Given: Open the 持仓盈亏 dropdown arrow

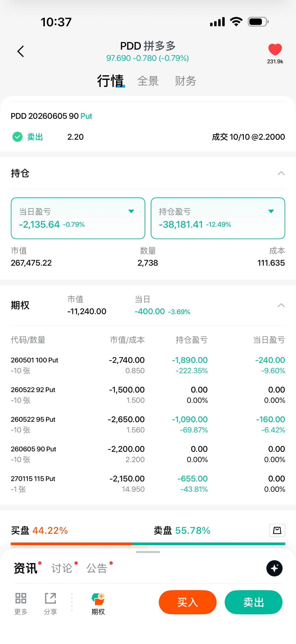Looking at the screenshot, I should coord(271,211).
